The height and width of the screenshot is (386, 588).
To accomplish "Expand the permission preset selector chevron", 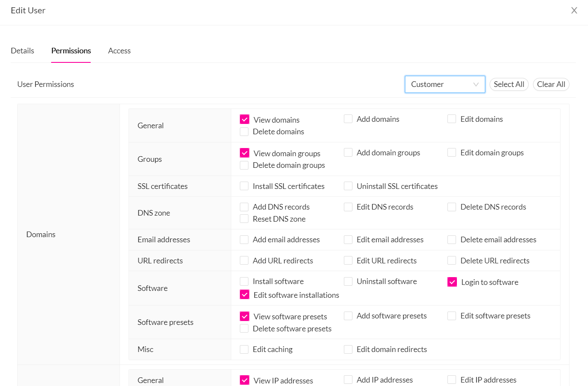I will tap(476, 84).
